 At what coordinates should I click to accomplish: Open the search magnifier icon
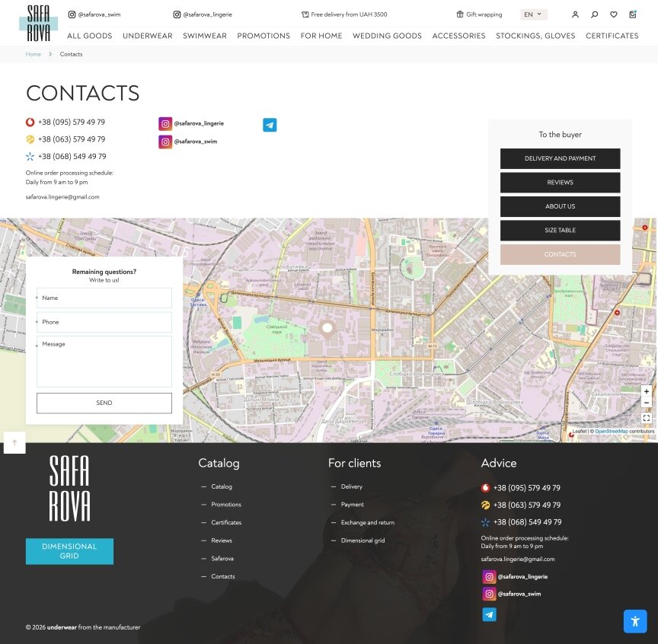[595, 14]
